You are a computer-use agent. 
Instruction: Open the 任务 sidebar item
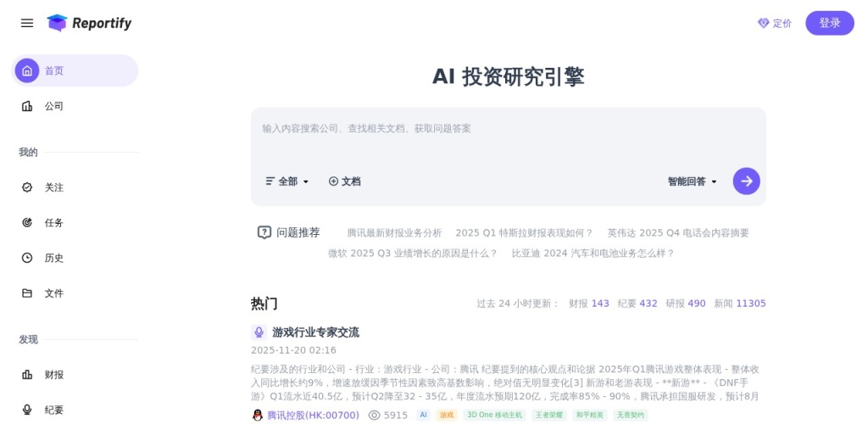point(54,223)
